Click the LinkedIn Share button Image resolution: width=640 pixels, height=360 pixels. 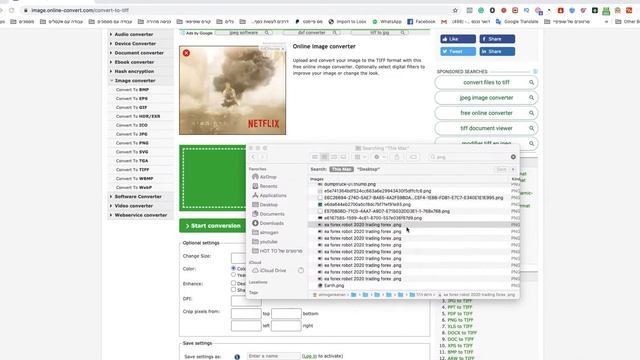coord(497,51)
